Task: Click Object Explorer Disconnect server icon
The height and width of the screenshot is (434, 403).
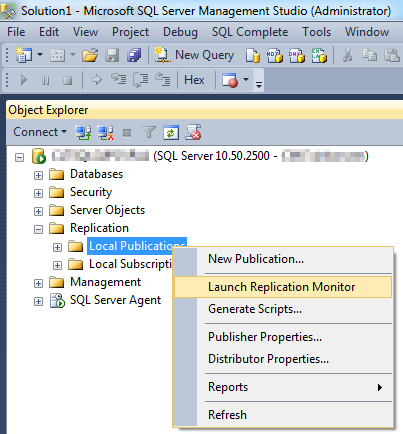Action: (105, 132)
